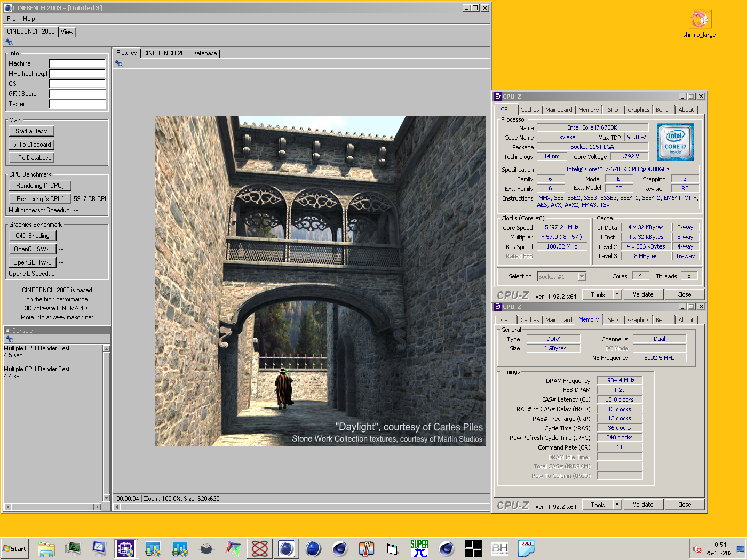
Task: Open About tab in bottom CPU-Z window
Action: pos(686,320)
